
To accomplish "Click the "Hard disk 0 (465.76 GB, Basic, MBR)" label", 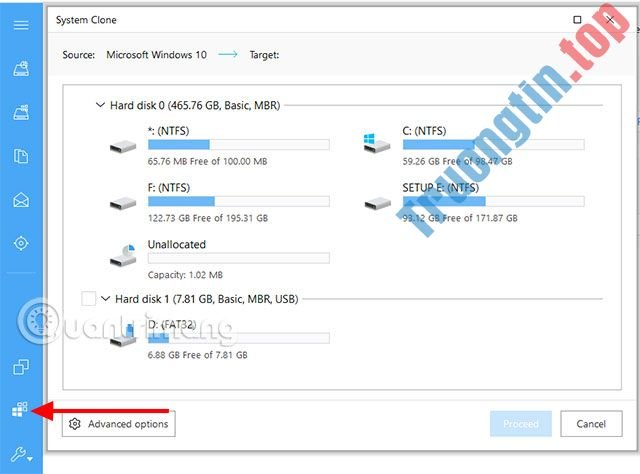I will tap(195, 105).
